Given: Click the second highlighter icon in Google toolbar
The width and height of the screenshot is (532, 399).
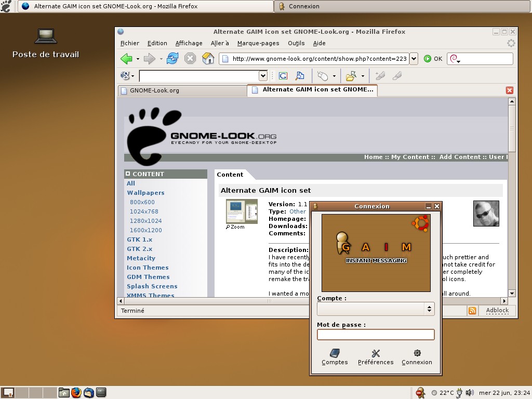Looking at the screenshot, I should click(397, 76).
